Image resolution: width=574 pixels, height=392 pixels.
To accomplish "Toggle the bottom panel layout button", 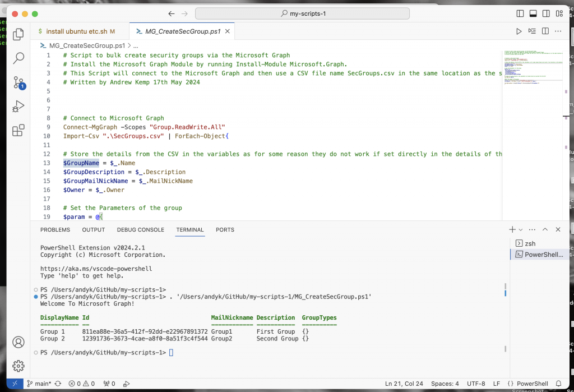I will [533, 13].
